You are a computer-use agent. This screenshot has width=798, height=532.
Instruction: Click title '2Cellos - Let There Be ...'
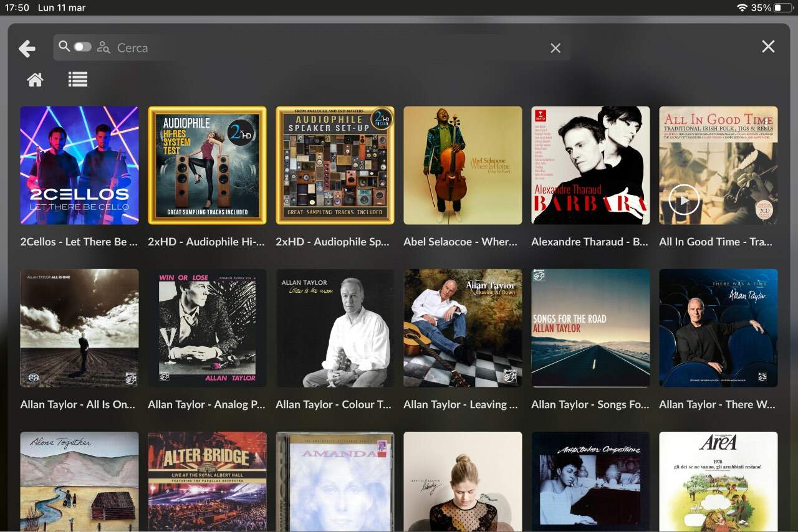pos(79,242)
